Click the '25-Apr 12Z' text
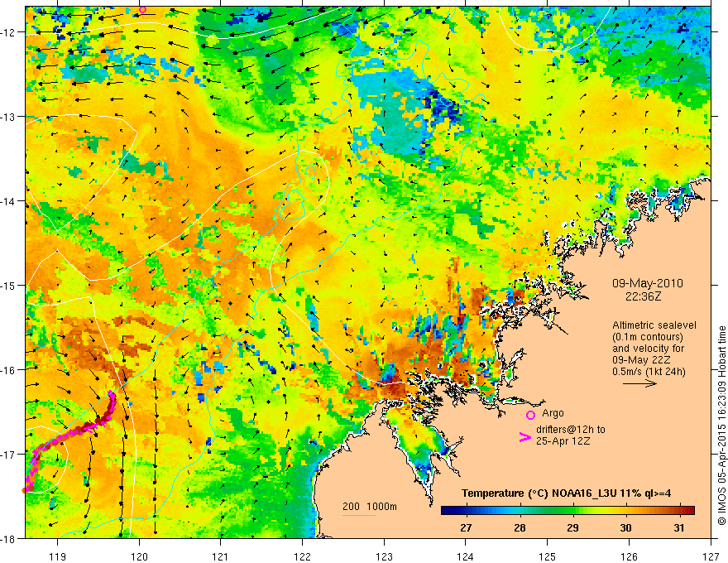The width and height of the screenshot is (728, 563). [x=563, y=441]
